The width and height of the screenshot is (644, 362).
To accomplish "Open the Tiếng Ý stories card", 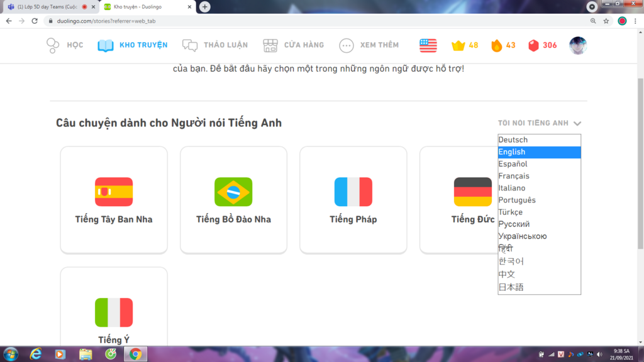I will tap(114, 306).
